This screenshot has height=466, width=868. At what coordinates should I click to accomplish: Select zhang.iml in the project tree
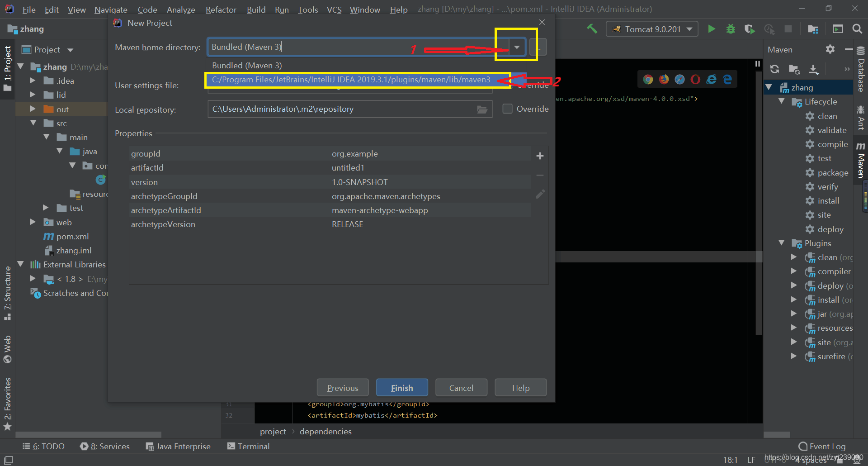68,251
